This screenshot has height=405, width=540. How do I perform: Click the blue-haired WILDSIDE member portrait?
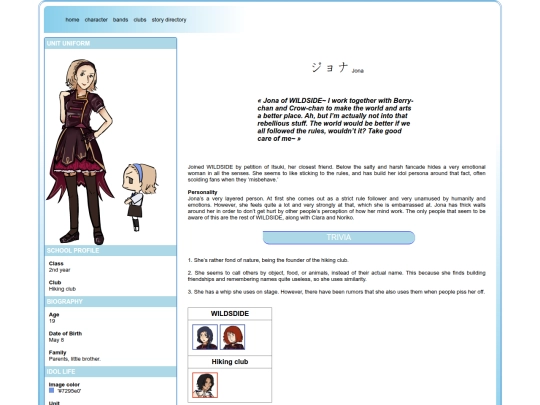tap(205, 337)
